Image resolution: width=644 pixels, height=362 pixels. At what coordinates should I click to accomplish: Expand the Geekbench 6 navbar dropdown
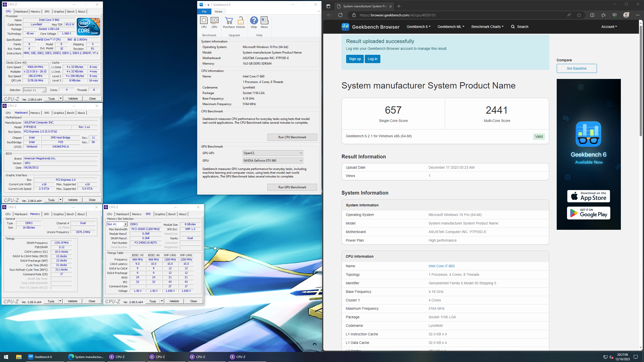419,27
